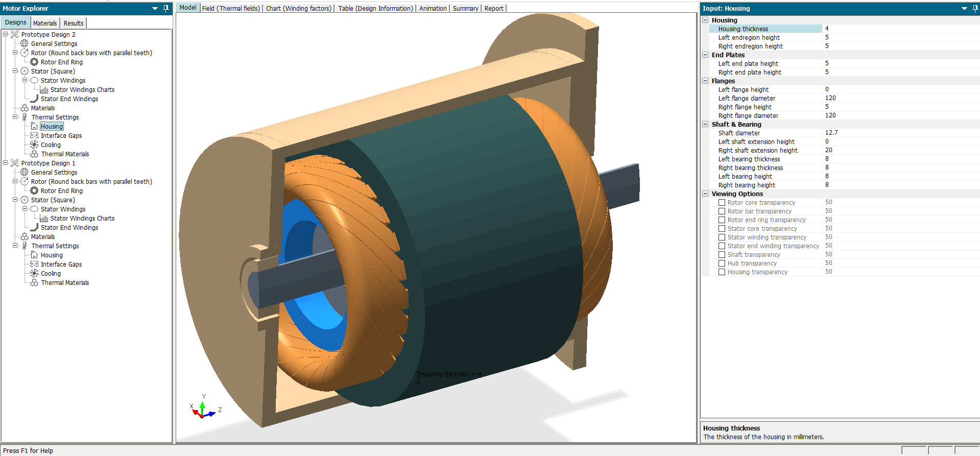Open the Chart (Winding factors) tab

coord(299,8)
